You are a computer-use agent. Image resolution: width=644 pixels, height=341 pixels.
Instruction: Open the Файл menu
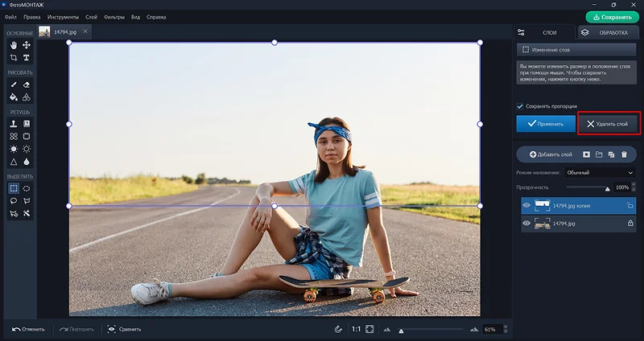[x=10, y=17]
